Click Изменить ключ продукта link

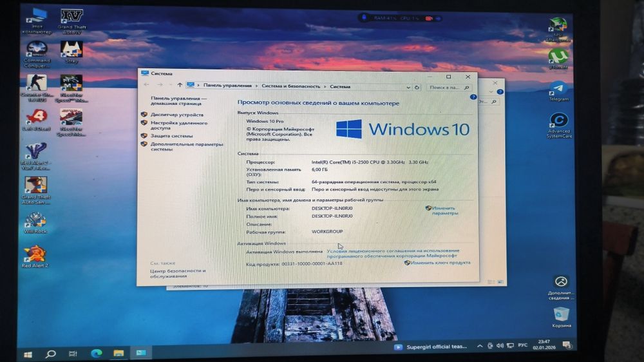pyautogui.click(x=440, y=263)
